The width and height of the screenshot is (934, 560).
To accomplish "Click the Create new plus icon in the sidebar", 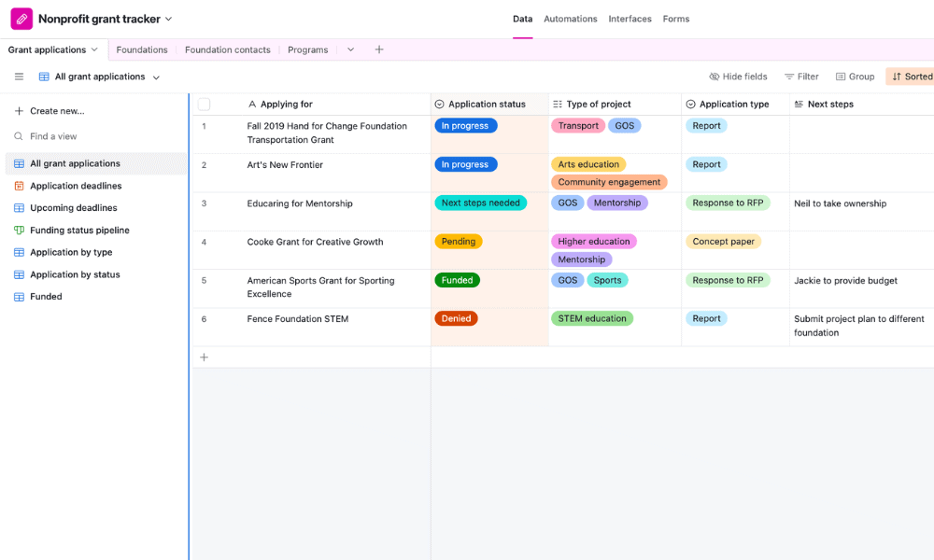I will (x=19, y=111).
